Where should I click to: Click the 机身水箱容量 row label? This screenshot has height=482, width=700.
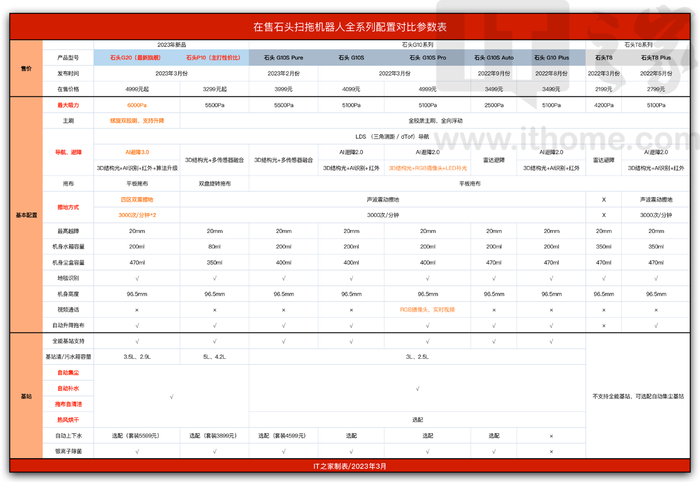click(x=68, y=246)
